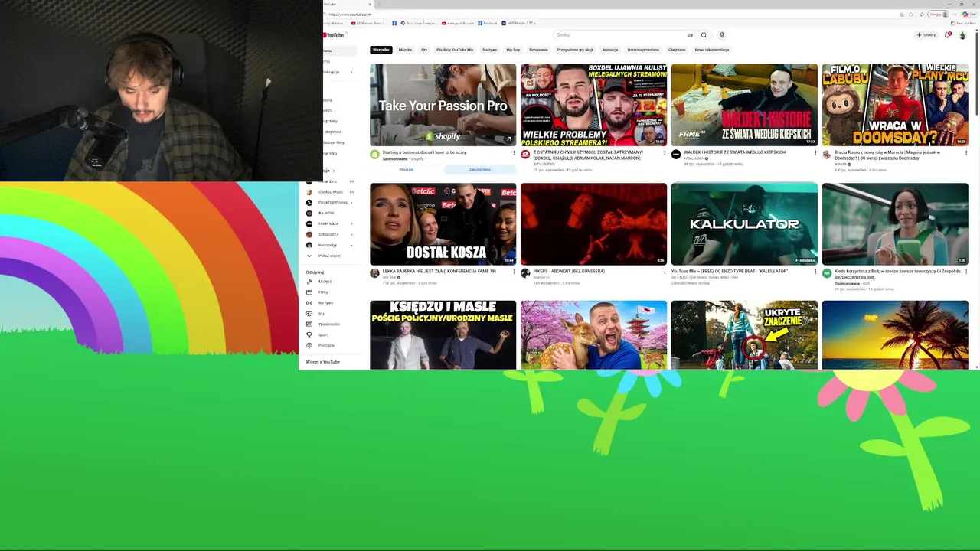Select Przygodowe gry akcji chip
Viewport: 980px width, 551px height.
pos(575,50)
